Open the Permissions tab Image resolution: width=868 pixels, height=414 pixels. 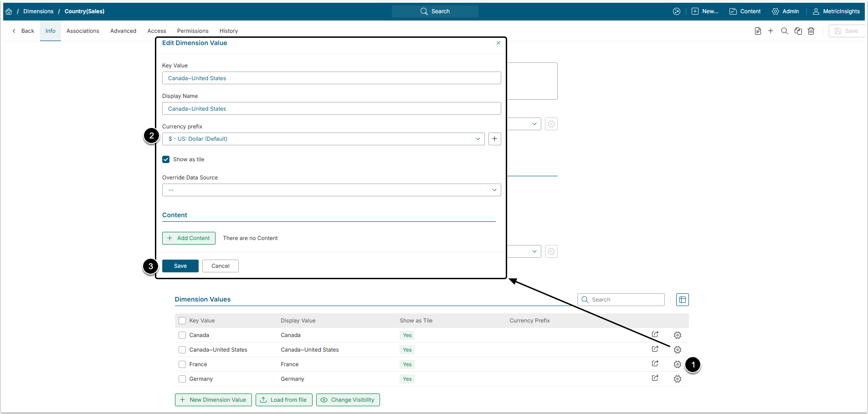coord(193,31)
